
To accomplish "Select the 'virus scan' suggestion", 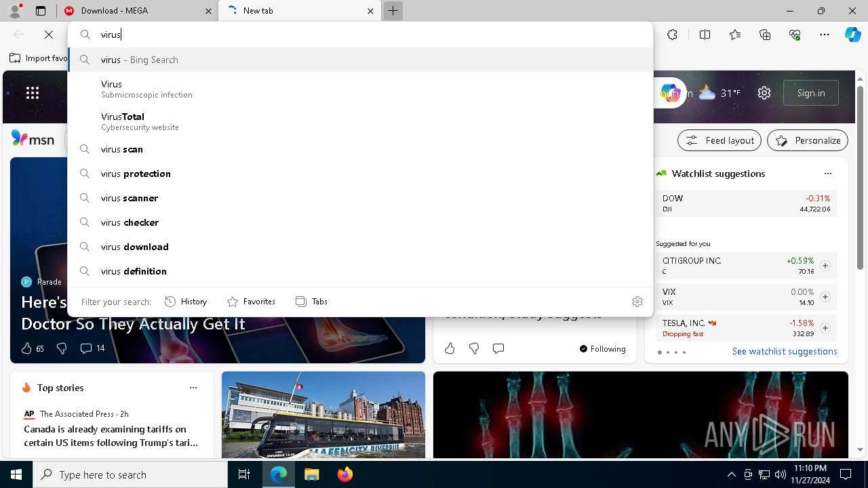I will (360, 149).
